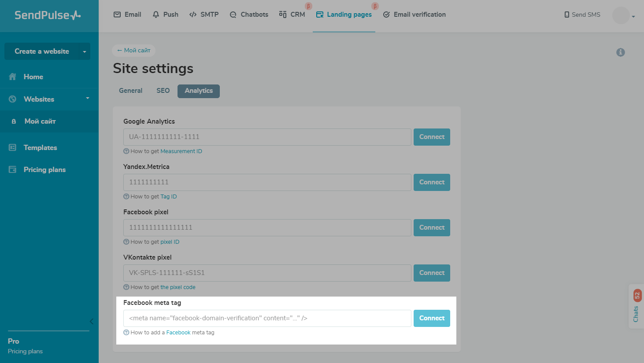
Task: Click Connect for Yandex.Metrica
Action: (x=432, y=182)
